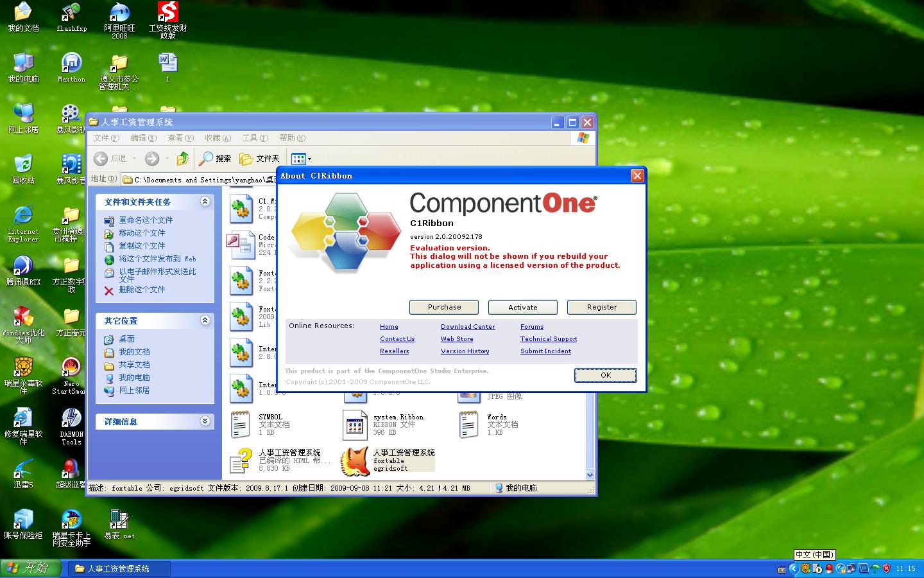
Task: Open the flashfxp desktop shortcut
Action: point(71,17)
